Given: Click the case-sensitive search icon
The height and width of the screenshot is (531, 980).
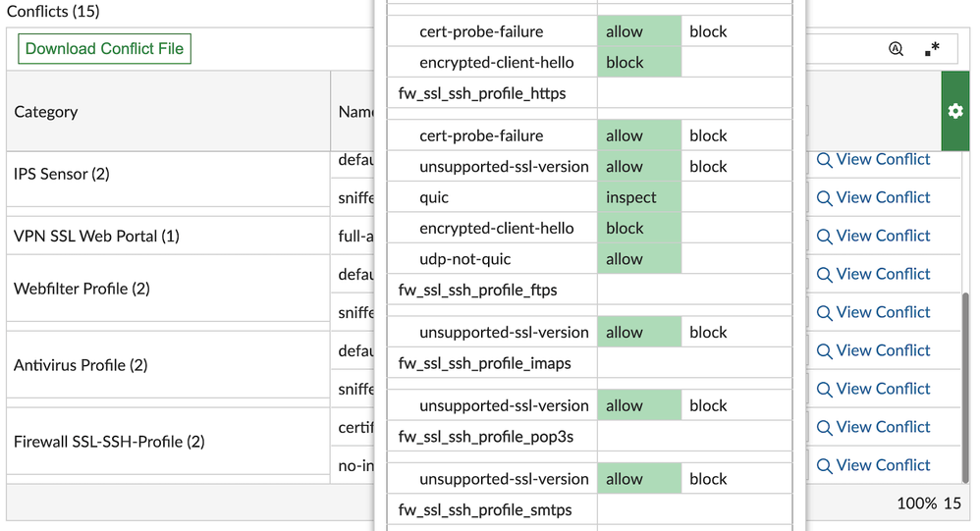Looking at the screenshot, I should [x=896, y=49].
